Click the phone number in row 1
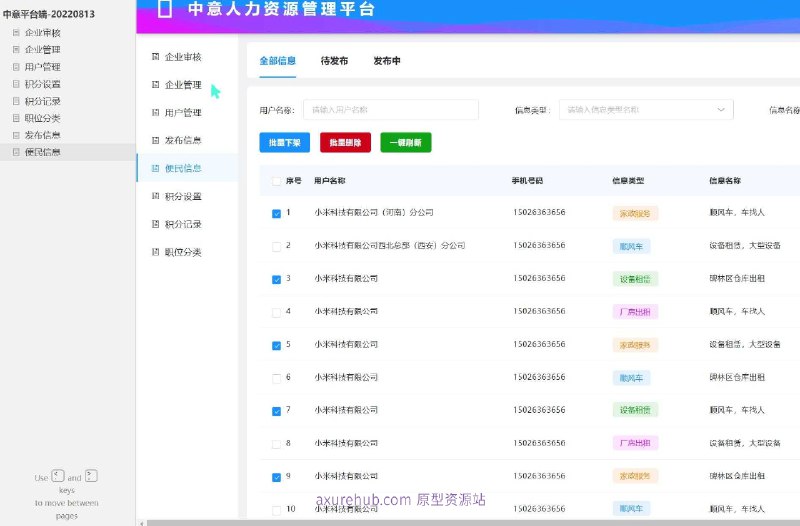800x526 pixels. 539,212
